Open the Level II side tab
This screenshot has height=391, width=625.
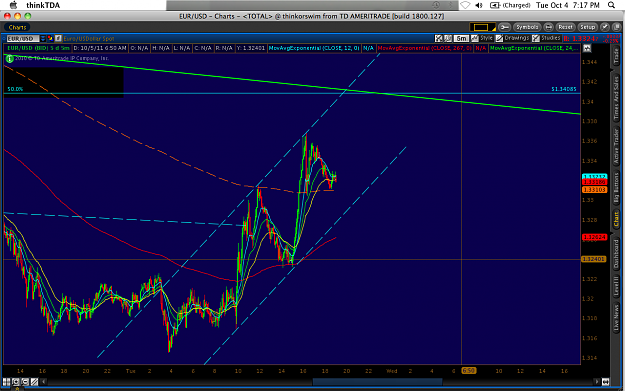pyautogui.click(x=616, y=285)
